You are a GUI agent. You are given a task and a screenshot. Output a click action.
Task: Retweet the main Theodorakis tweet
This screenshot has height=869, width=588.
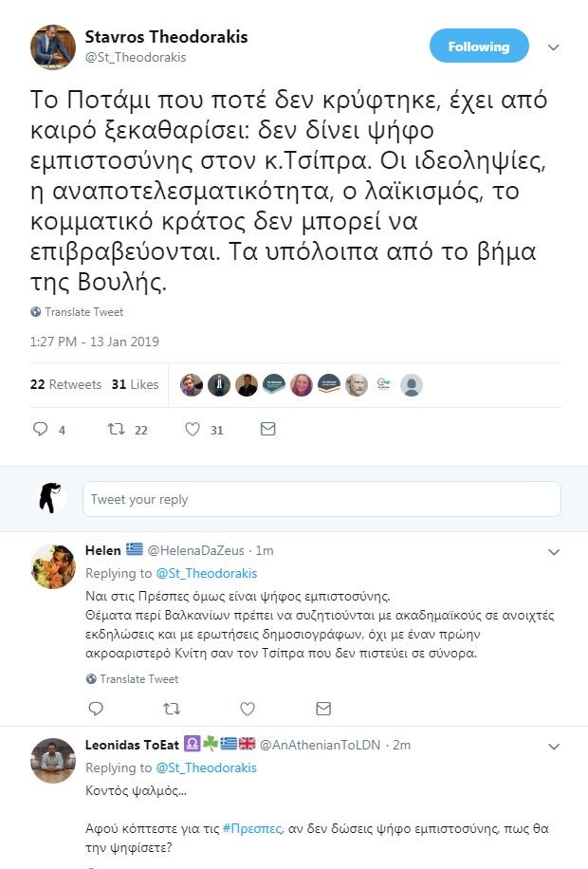(x=117, y=430)
